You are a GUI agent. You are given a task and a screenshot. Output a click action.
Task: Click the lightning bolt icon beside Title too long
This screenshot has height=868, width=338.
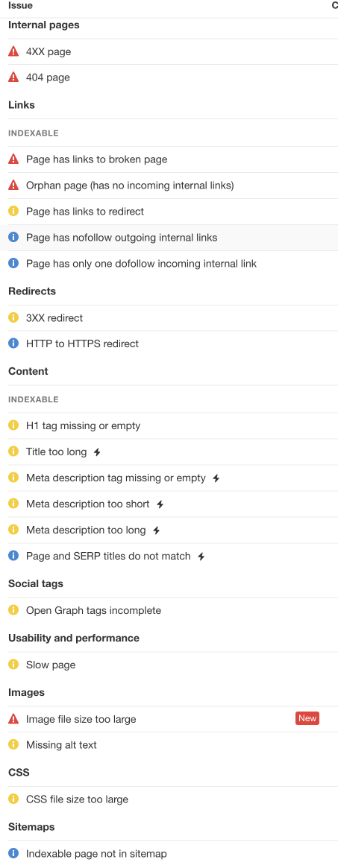[97, 452]
